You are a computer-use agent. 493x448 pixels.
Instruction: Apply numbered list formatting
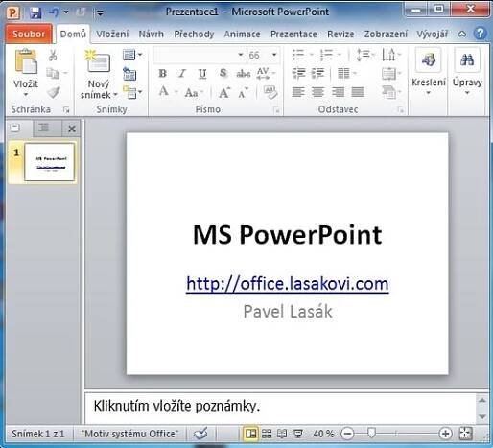(x=326, y=55)
